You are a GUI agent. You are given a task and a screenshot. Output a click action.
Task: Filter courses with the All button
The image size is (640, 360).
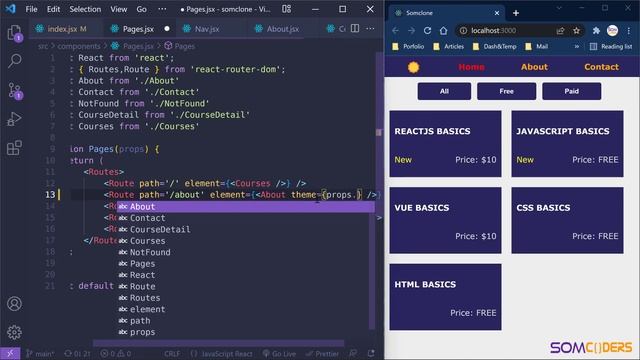[x=444, y=91]
